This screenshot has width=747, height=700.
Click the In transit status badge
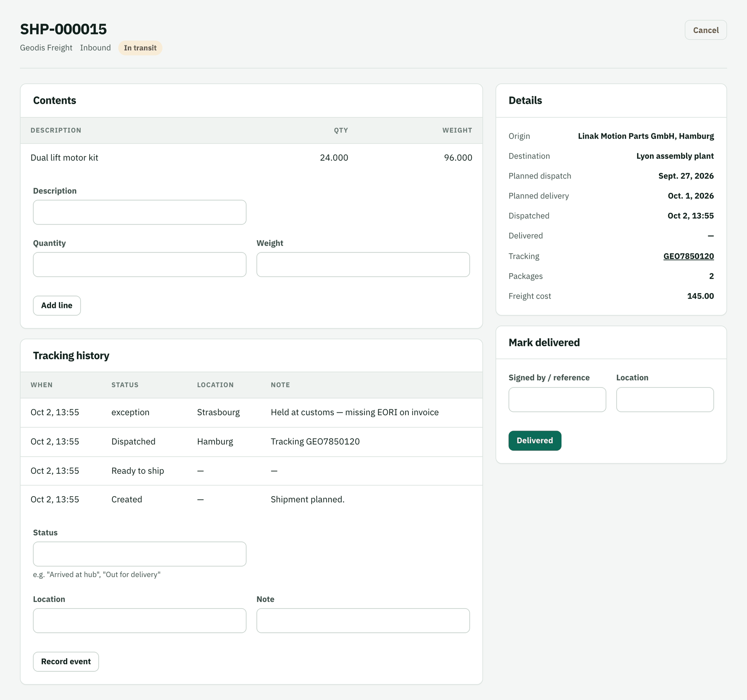[140, 48]
